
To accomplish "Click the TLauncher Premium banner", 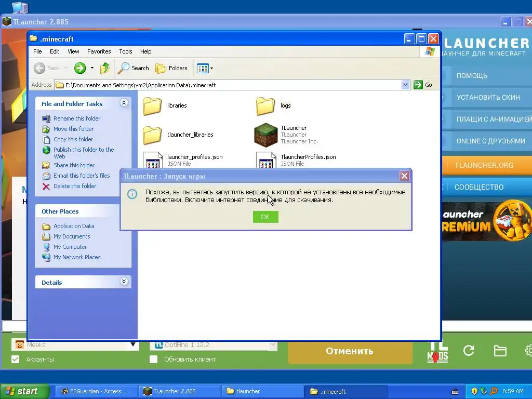I will tap(487, 221).
